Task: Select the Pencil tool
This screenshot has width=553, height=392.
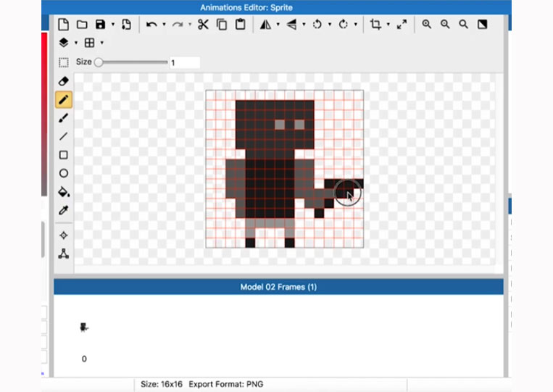Action: tap(64, 100)
